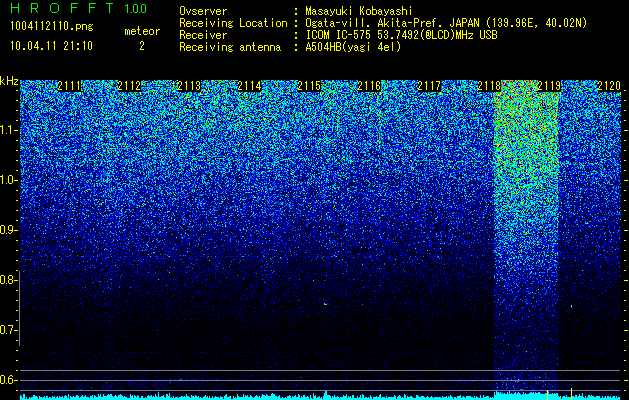Click the 2111 time marker
The width and height of the screenshot is (629, 400).
click(69, 86)
